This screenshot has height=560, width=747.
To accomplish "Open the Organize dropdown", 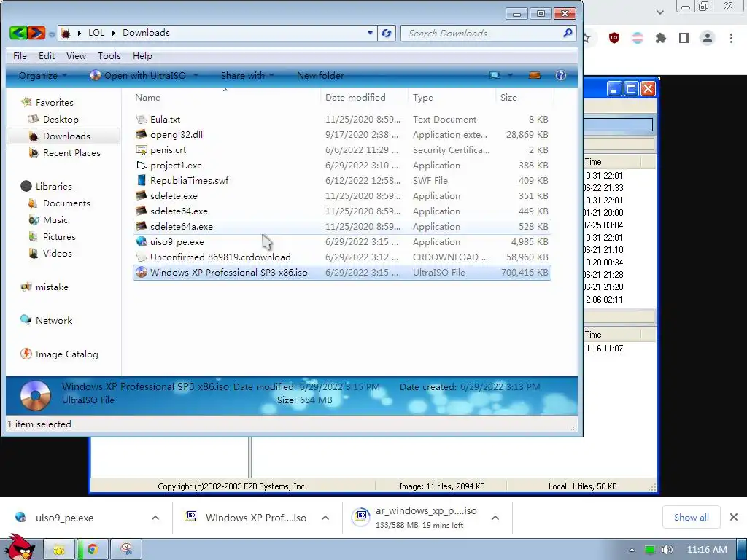I will pyautogui.click(x=43, y=75).
